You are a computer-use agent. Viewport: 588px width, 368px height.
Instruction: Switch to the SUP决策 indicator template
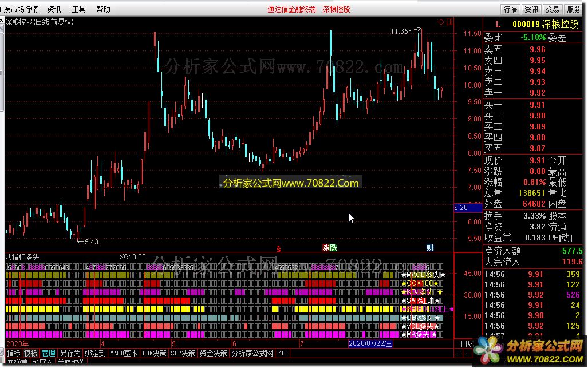coord(183,353)
